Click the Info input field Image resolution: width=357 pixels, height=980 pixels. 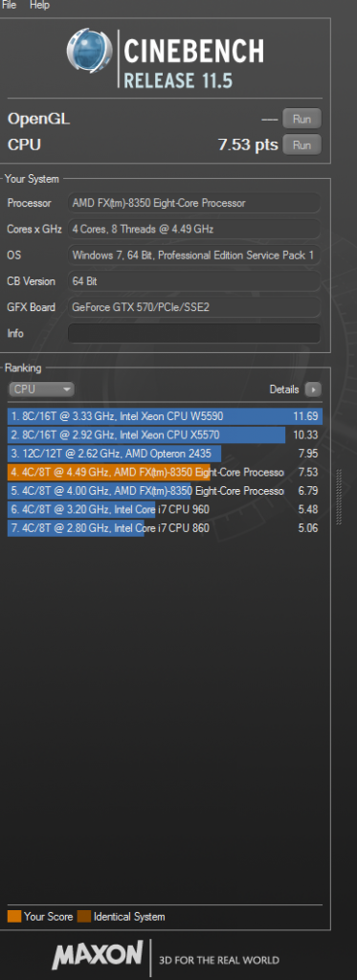194,333
